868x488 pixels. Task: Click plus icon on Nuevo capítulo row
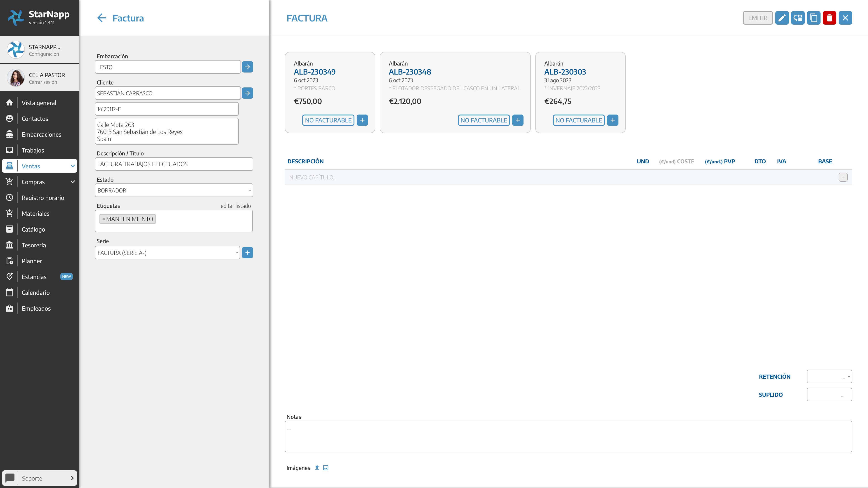(843, 177)
